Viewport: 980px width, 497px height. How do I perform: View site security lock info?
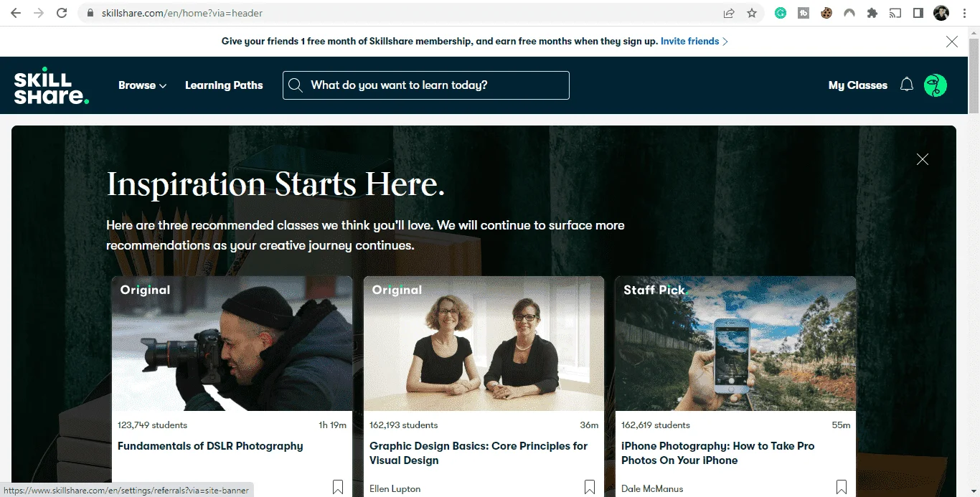coord(90,13)
